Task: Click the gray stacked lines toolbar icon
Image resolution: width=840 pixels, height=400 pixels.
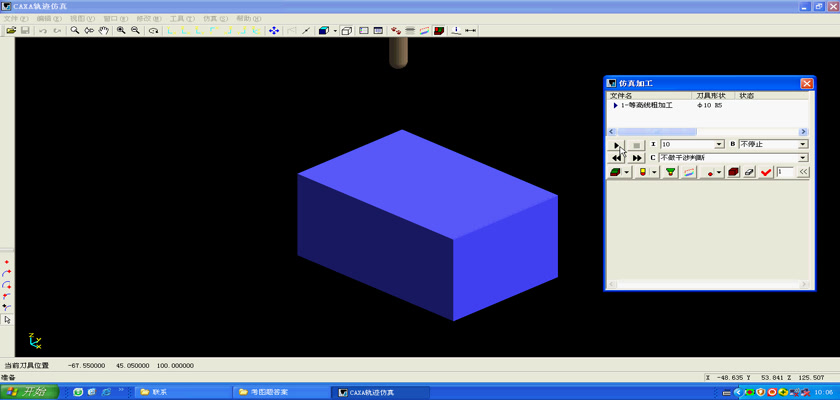Action: (x=410, y=31)
